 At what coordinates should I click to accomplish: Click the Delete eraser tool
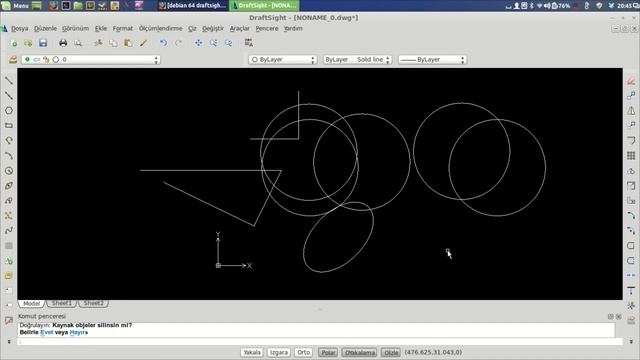point(631,81)
